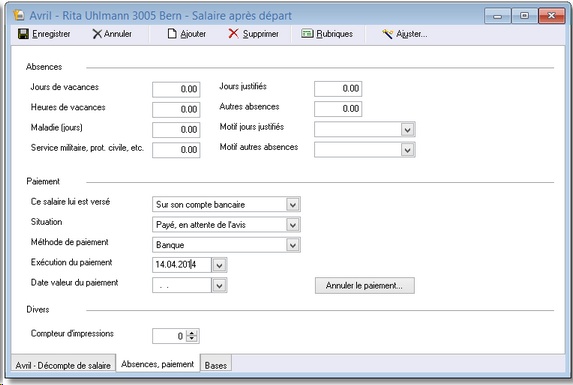Click the Ajouter blank page icon

(x=172, y=34)
